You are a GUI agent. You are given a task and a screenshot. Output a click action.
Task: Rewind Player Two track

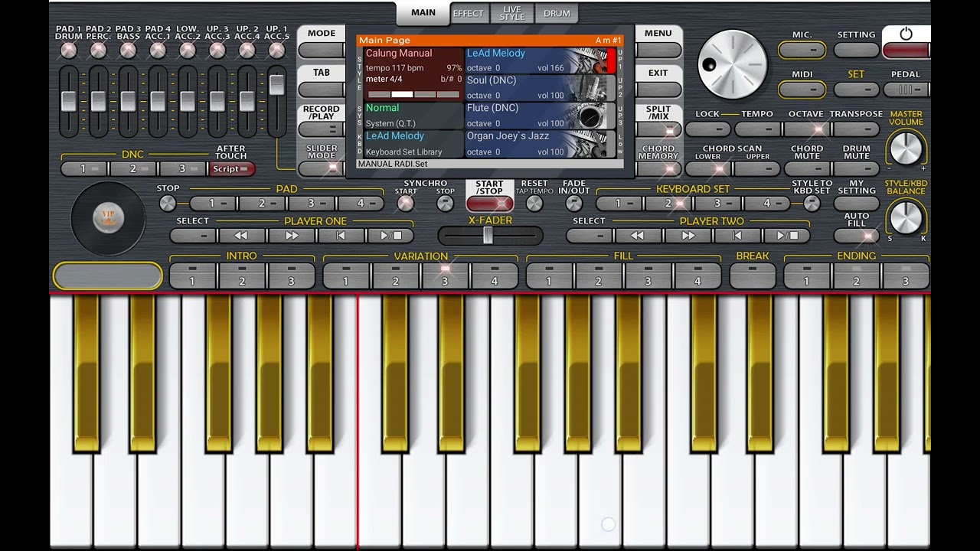pyautogui.click(x=637, y=236)
